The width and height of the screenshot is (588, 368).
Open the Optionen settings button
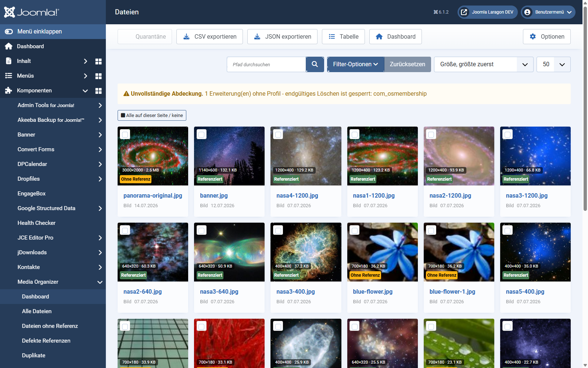[x=547, y=37]
